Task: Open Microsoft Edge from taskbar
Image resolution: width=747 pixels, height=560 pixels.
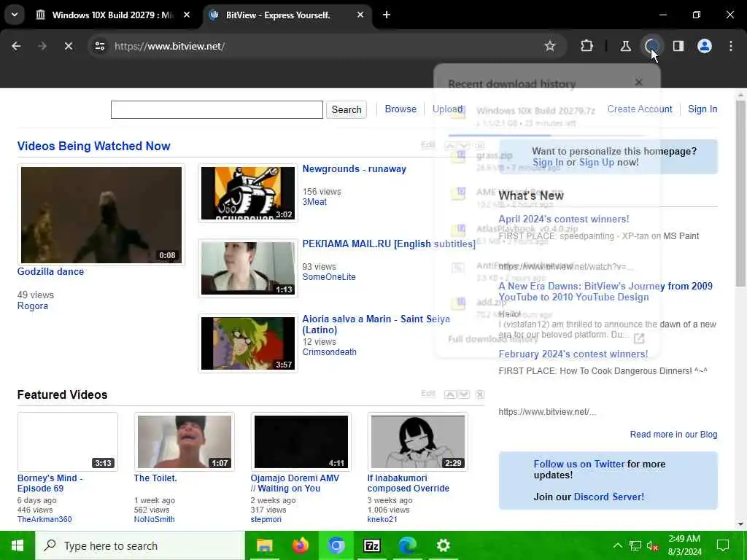Action: [x=407, y=545]
